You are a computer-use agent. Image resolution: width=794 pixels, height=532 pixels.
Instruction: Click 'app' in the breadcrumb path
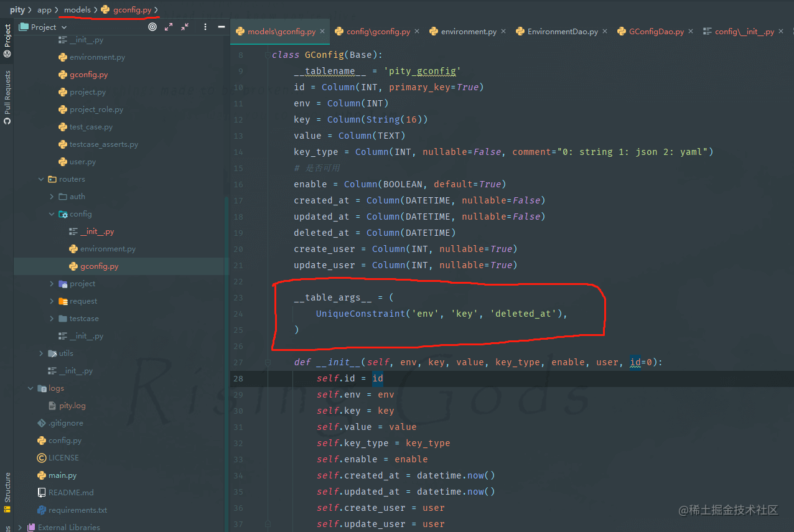click(x=44, y=10)
